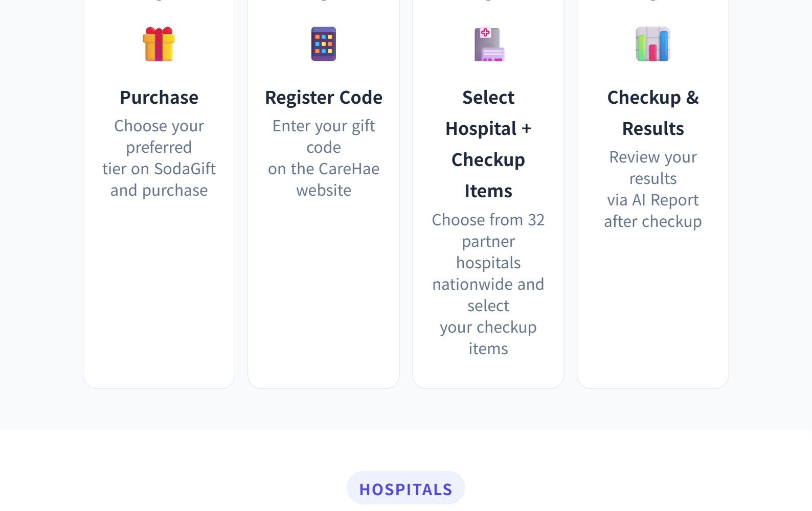Click the "your checkup" text line
This screenshot has height=511, width=812.
488,327
